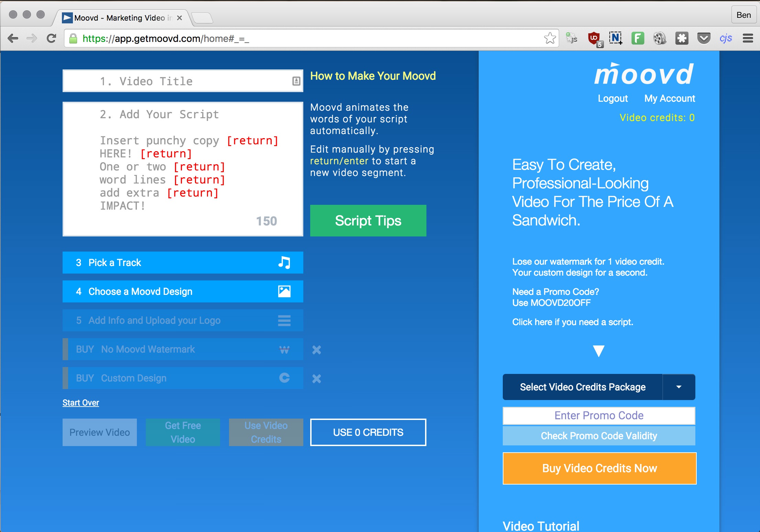Click into the Video Title input field
The width and height of the screenshot is (760, 532).
coord(183,81)
